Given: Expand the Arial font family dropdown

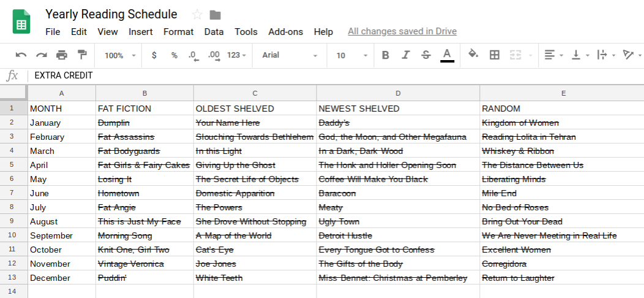Looking at the screenshot, I should pyautogui.click(x=290, y=55).
